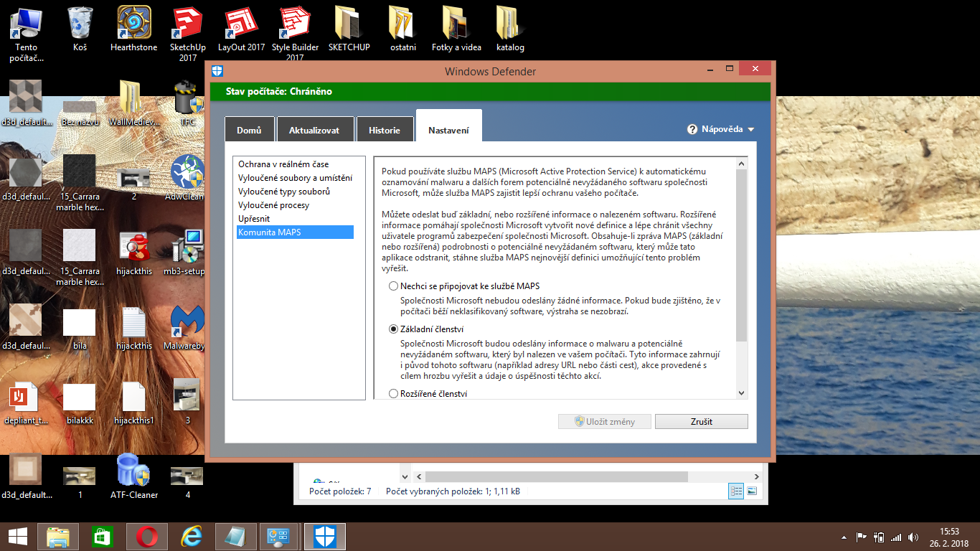Open the LayOut 2017 desktop shortcut
The image size is (980, 551).
point(242,29)
